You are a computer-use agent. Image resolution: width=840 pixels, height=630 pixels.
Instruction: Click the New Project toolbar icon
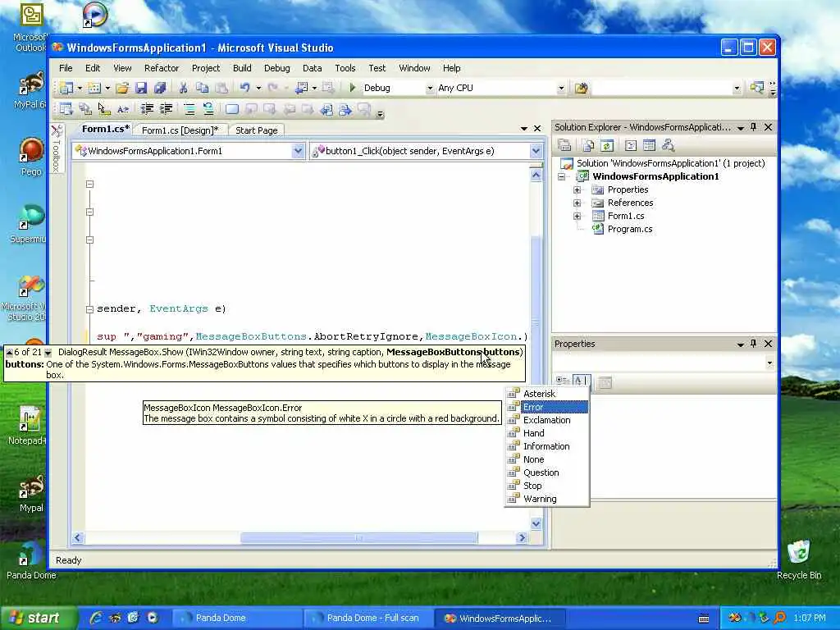tap(66, 88)
